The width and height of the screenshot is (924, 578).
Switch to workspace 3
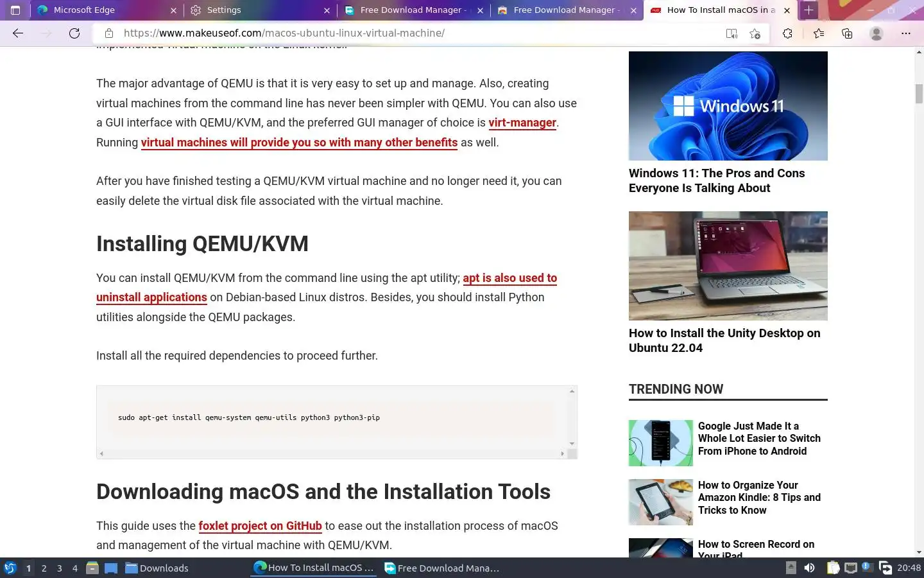(x=59, y=568)
